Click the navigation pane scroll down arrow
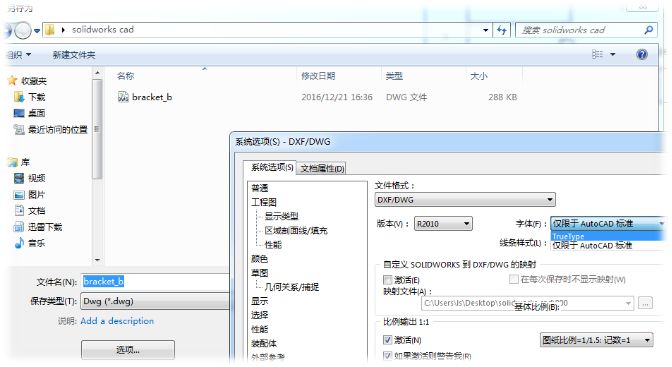 click(97, 260)
